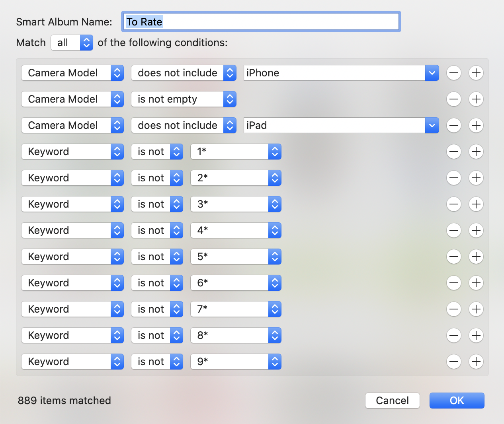This screenshot has height=424, width=504.
Task: Open Keyword field dropdown for 6* row
Action: click(72, 283)
